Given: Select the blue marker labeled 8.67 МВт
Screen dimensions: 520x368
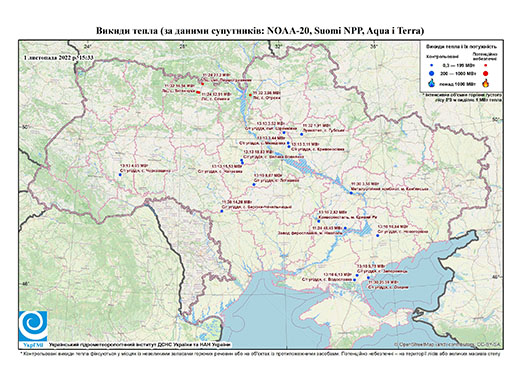Looking at the screenshot, I should [x=254, y=184].
